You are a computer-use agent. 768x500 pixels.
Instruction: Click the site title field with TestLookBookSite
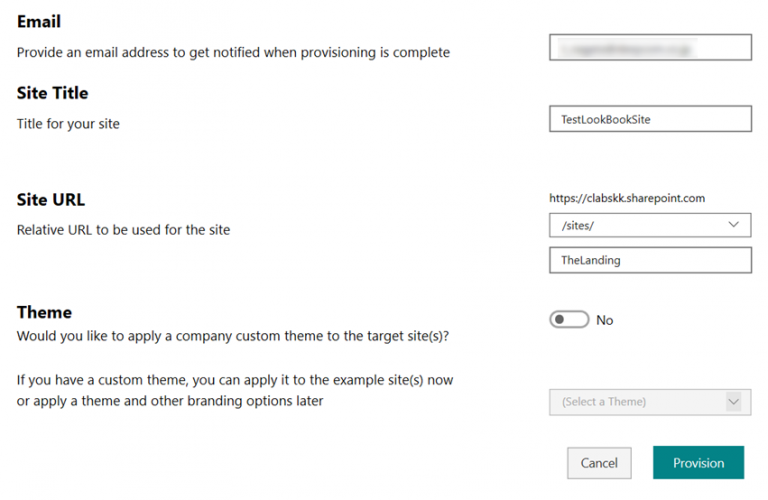650,119
